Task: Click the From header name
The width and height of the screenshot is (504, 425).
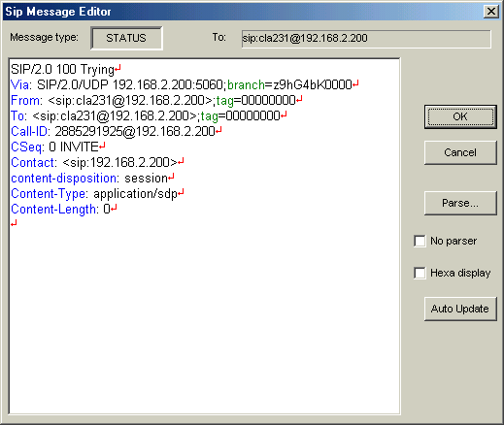Action: (x=25, y=100)
